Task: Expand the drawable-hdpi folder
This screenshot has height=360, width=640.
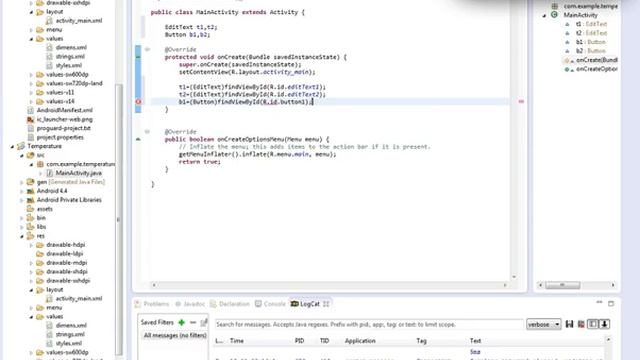Action: coord(31,245)
